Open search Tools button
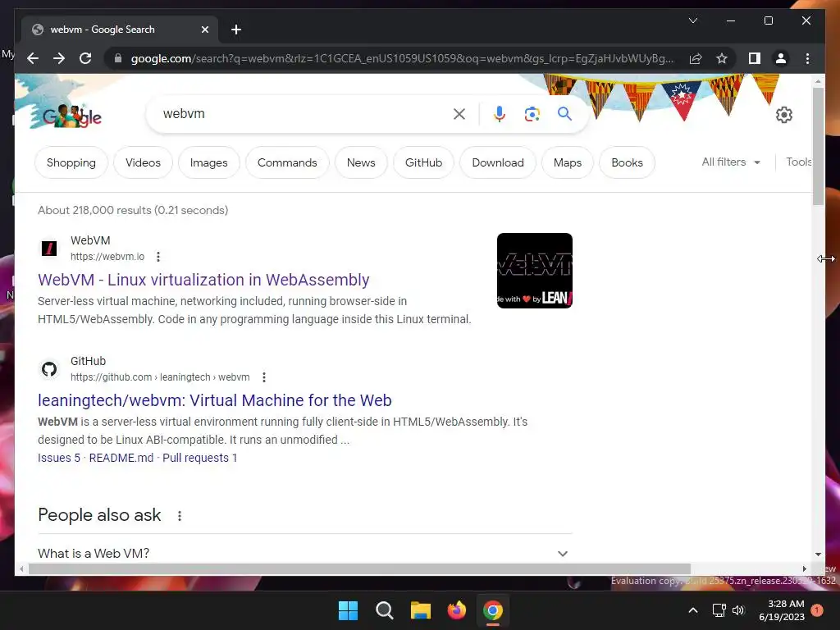This screenshot has width=840, height=630. point(799,162)
